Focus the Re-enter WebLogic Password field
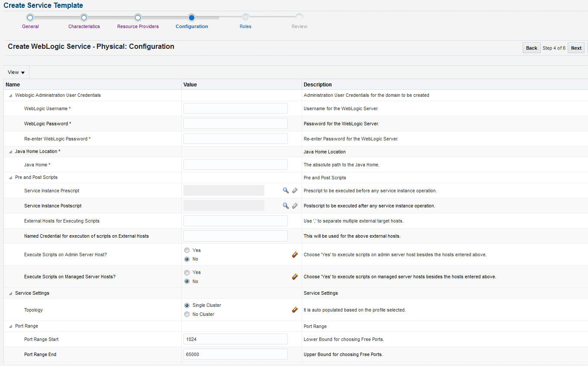The width and height of the screenshot is (588, 366). (235, 139)
